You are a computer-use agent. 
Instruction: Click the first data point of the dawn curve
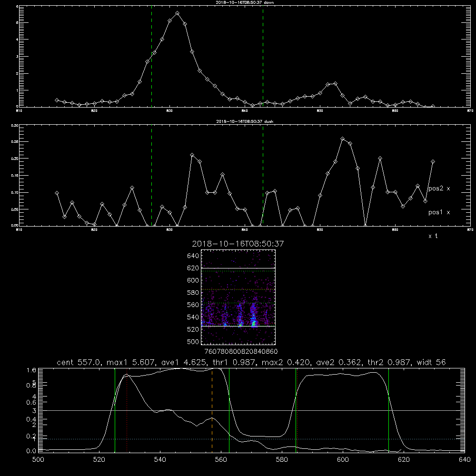tap(57, 100)
